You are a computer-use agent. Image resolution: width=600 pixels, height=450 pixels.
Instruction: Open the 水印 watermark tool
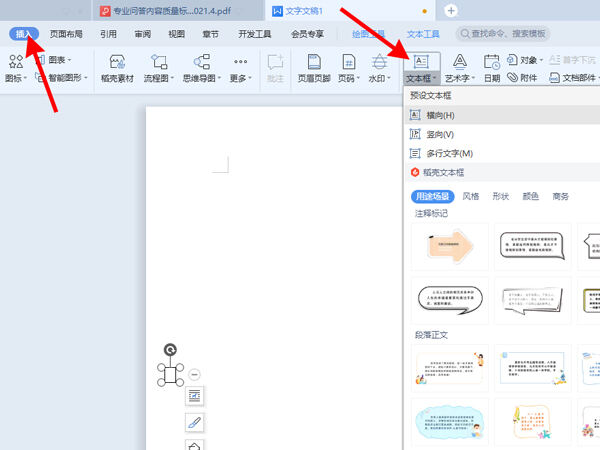(379, 67)
